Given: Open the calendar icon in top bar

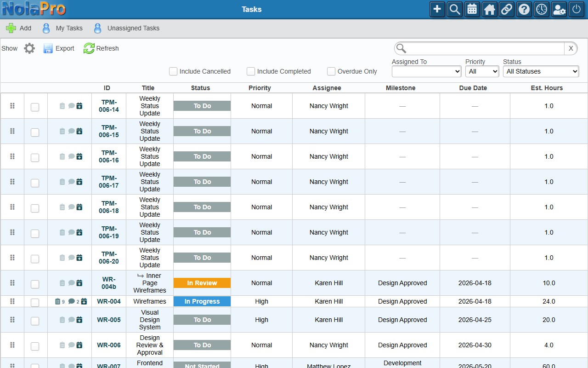Looking at the screenshot, I should [x=472, y=9].
